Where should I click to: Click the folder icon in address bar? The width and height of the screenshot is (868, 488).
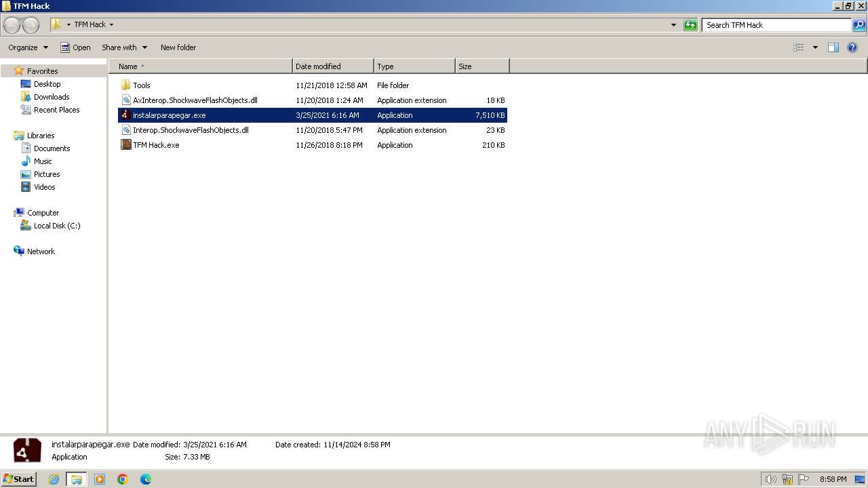click(x=56, y=25)
